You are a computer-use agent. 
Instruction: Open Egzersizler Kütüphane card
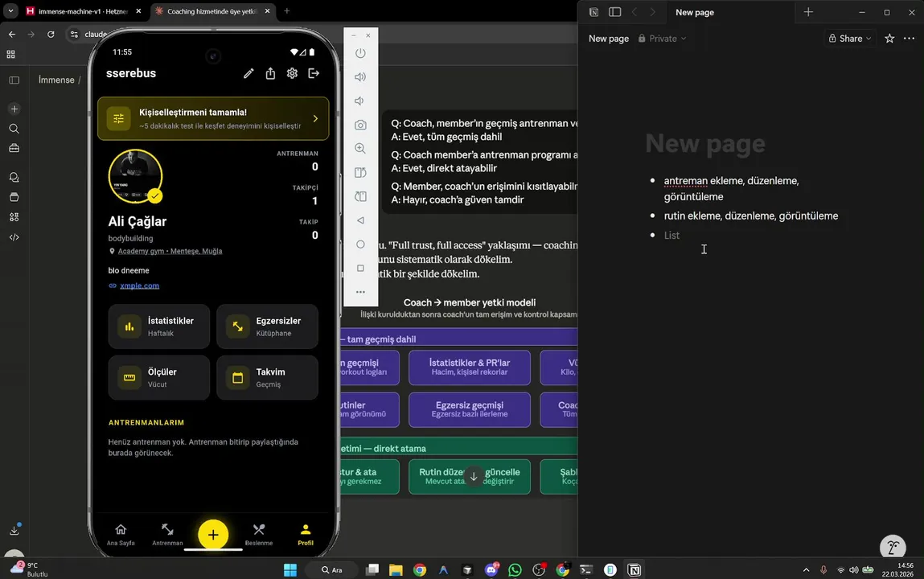[x=267, y=326]
